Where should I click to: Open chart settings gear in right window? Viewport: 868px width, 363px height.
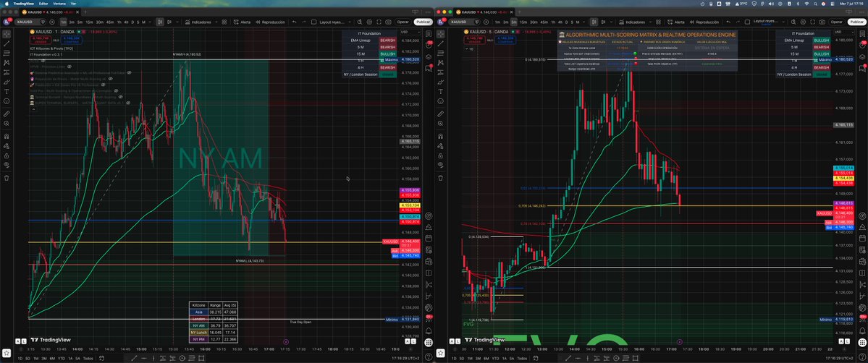[804, 22]
